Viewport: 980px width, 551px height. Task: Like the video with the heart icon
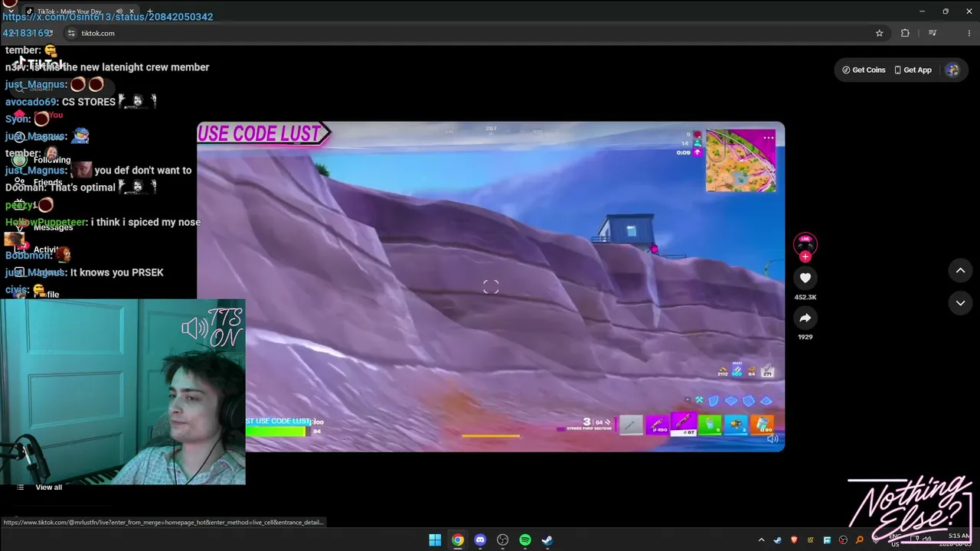805,278
